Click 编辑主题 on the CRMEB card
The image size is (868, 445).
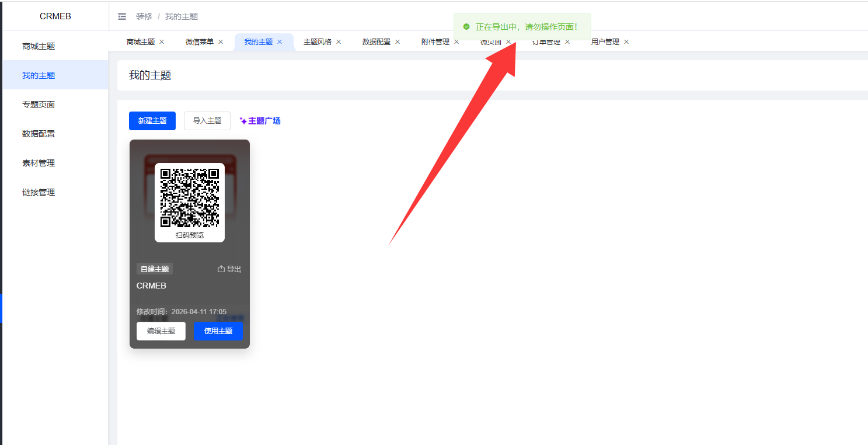[161, 331]
